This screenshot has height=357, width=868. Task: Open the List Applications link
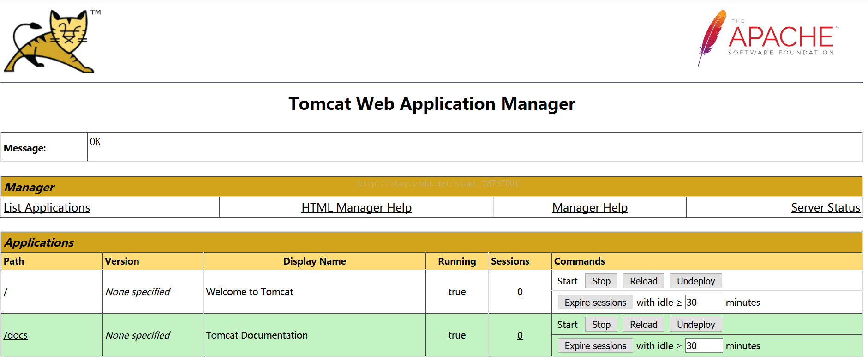pyautogui.click(x=47, y=208)
